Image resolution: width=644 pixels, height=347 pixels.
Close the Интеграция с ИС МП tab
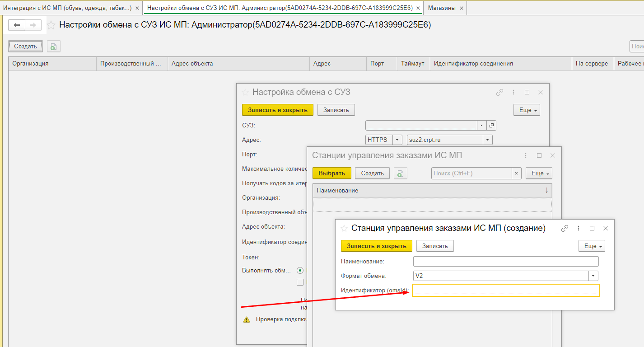pyautogui.click(x=137, y=8)
